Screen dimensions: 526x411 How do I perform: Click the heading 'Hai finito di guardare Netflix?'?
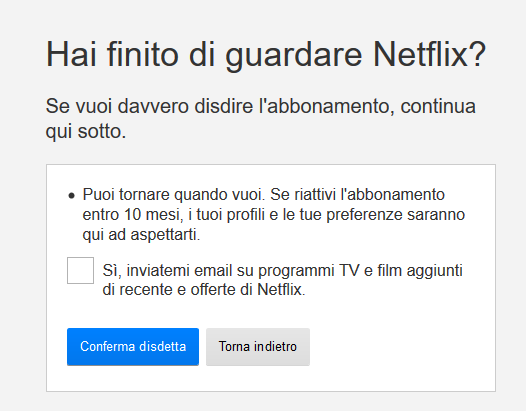(266, 55)
